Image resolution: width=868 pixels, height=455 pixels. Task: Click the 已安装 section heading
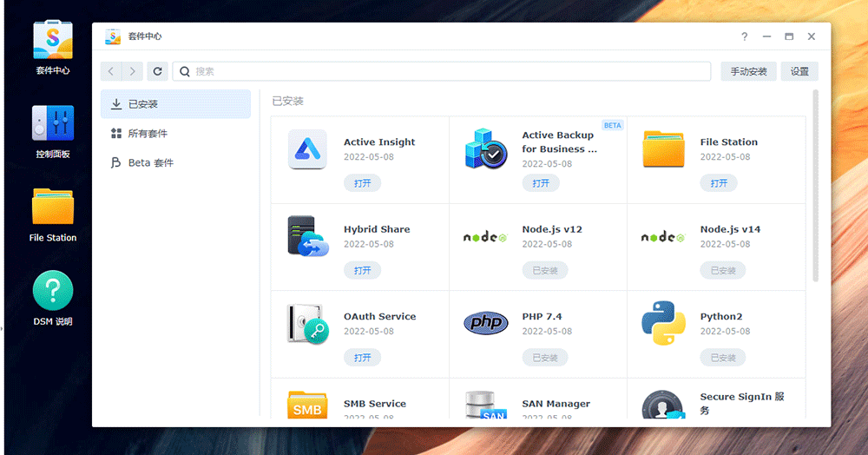click(x=288, y=102)
